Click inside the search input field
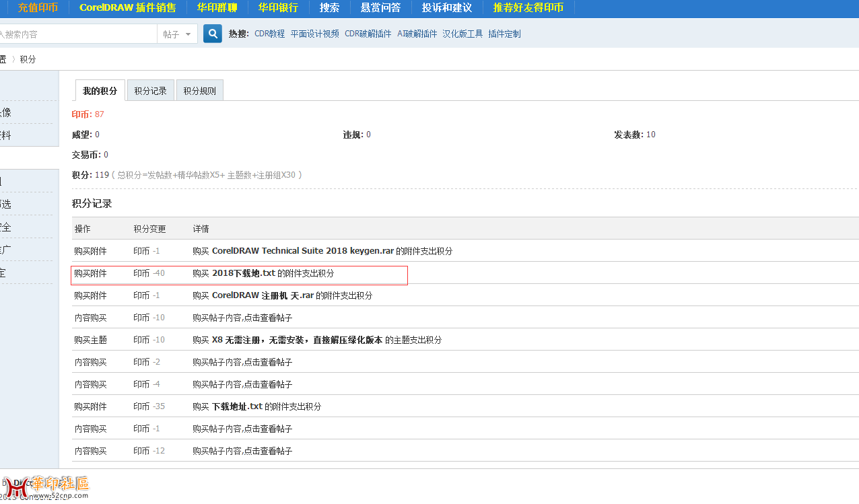 click(77, 33)
